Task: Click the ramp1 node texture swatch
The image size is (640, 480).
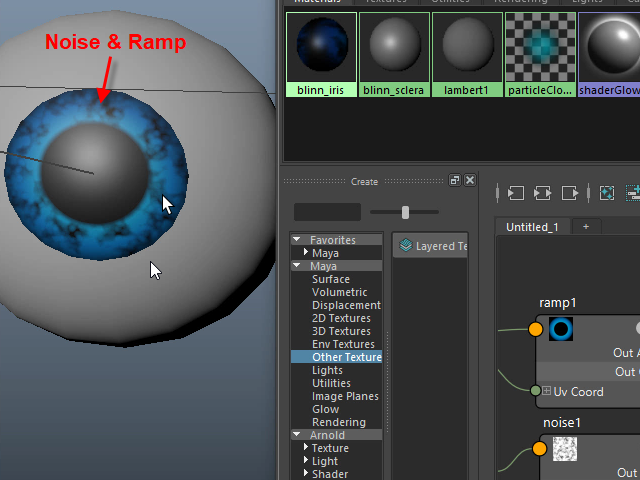Action: pyautogui.click(x=560, y=328)
